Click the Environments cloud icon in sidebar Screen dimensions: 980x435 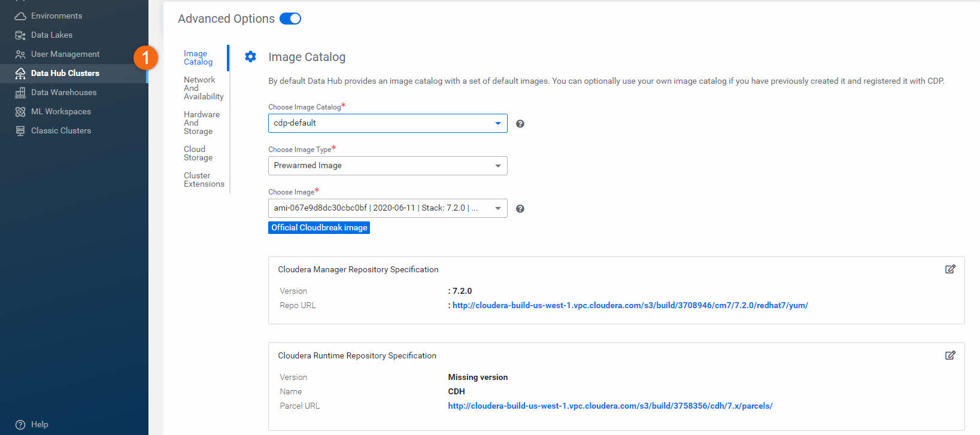pos(20,16)
